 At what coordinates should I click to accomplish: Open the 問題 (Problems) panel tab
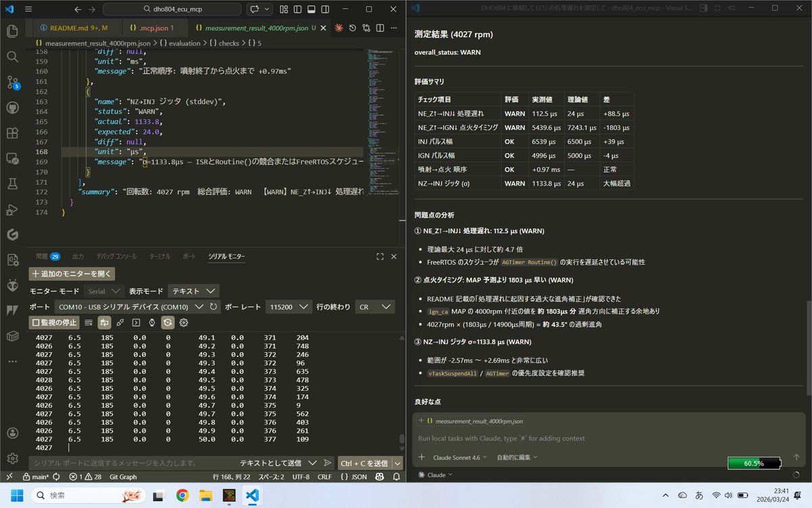coord(47,257)
